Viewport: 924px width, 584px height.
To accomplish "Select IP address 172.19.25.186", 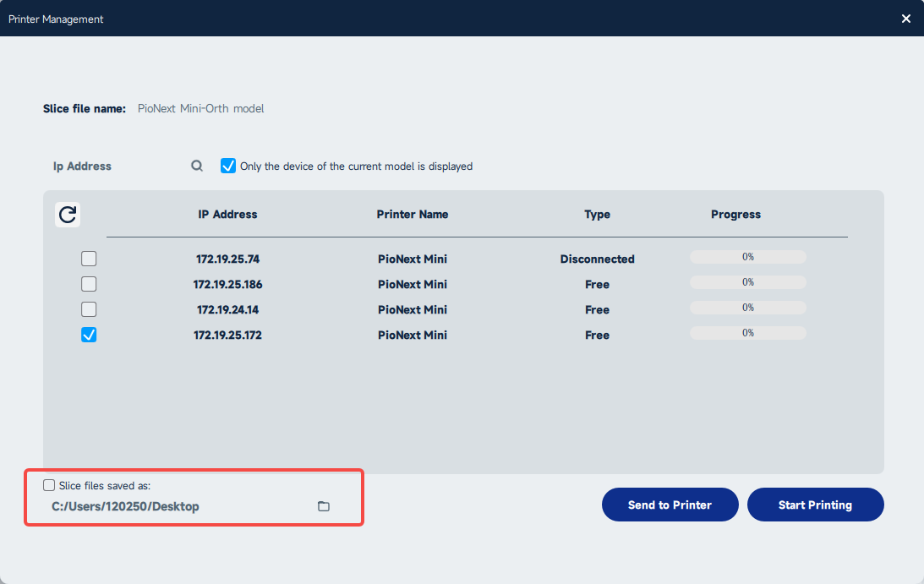I will (x=227, y=284).
